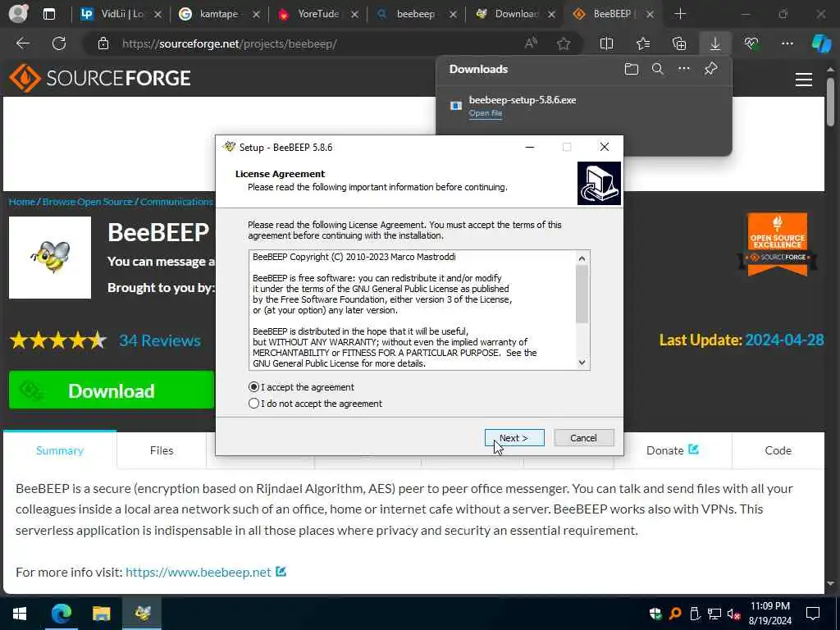The width and height of the screenshot is (840, 630).
Task: Go back in browser
Action: (22, 43)
